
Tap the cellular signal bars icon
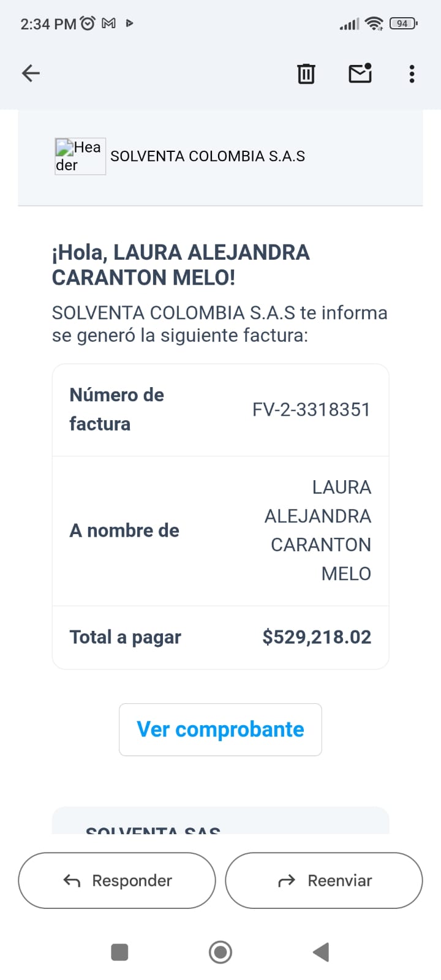coord(350,24)
